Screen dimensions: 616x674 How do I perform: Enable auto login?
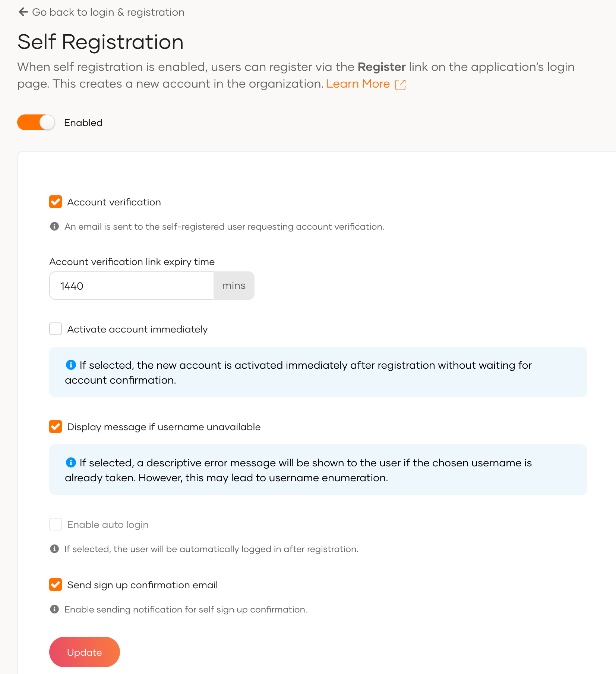(x=55, y=524)
